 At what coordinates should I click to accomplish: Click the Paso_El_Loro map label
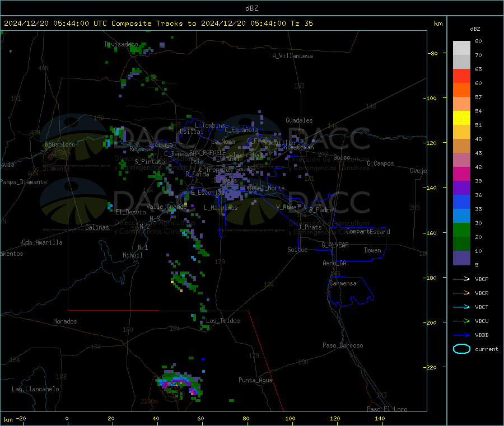pyautogui.click(x=387, y=409)
